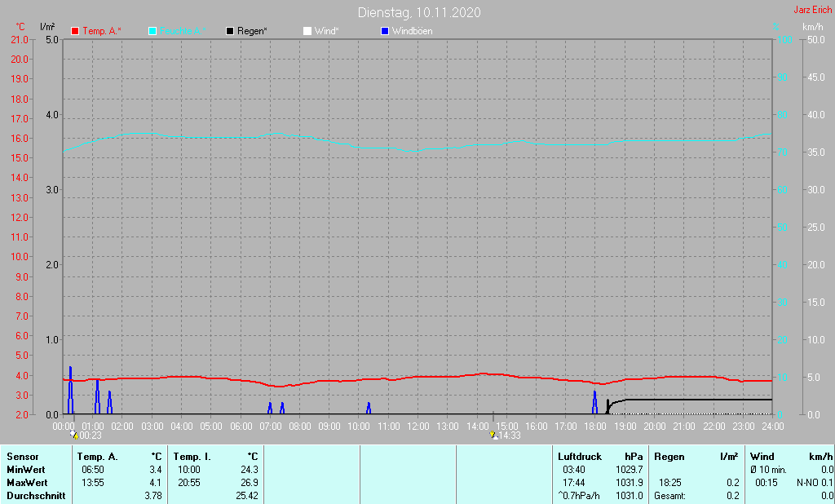Click the white Wind legend swatch

coord(307,32)
